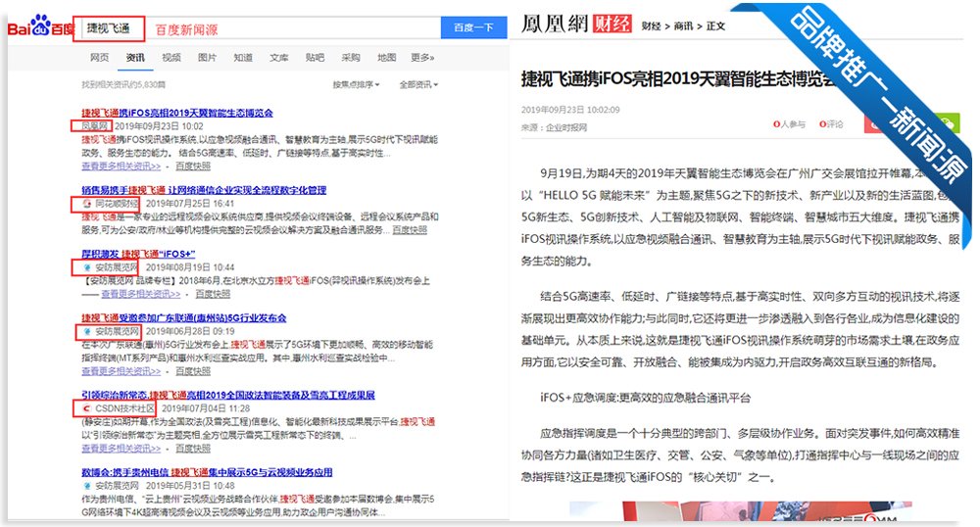This screenshot has width=980, height=527.
Task: Open the 按焦点排序 sort dropdown
Action: tap(355, 84)
